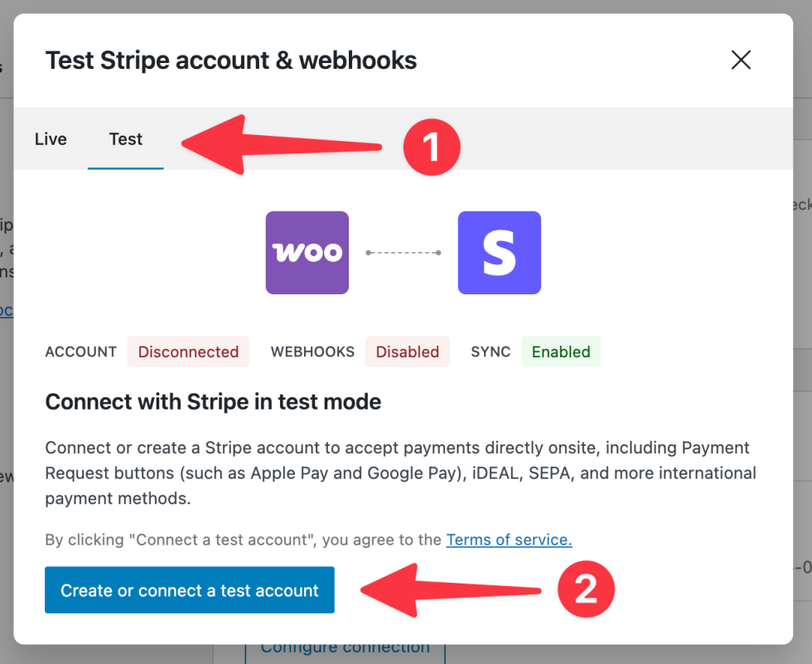
Task: Click the purple Woo logo icon
Action: [307, 253]
